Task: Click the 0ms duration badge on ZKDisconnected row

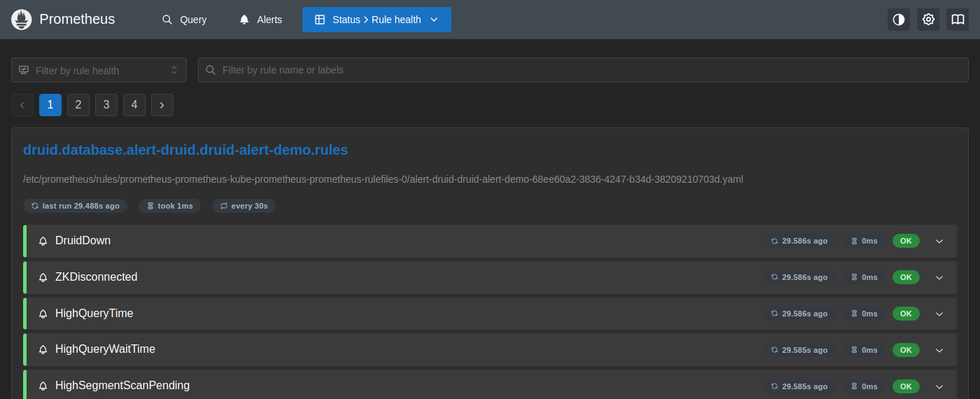Action: pos(864,277)
